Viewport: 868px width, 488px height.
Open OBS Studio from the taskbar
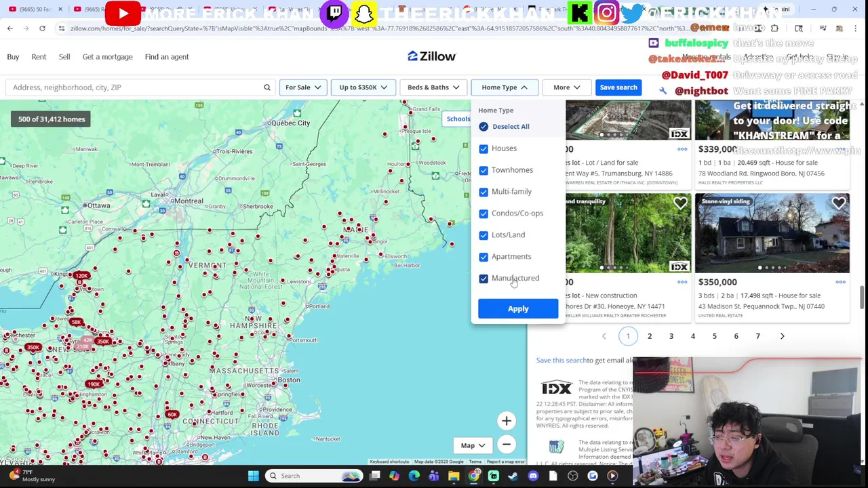coord(573,476)
